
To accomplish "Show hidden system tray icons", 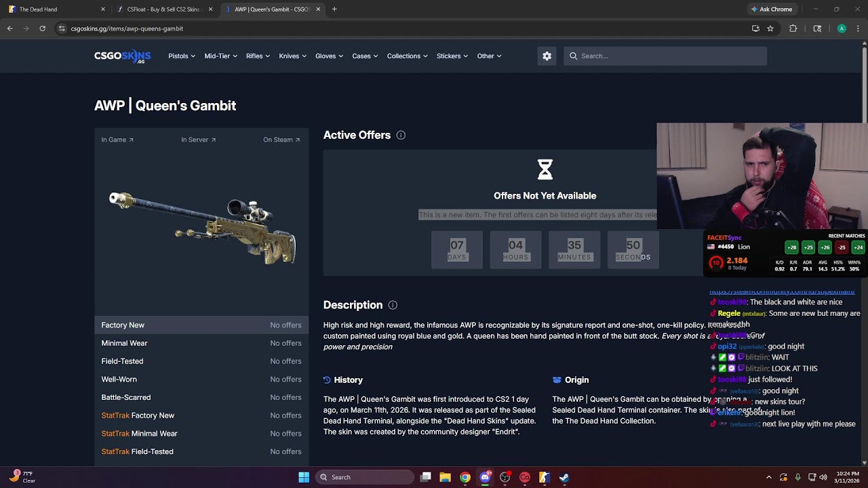I will (x=768, y=477).
